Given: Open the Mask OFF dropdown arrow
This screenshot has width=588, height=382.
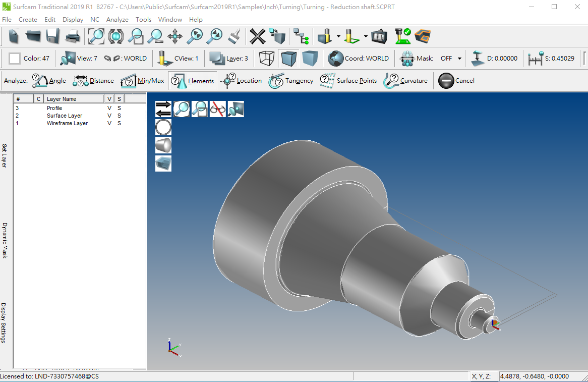Looking at the screenshot, I should coord(459,59).
